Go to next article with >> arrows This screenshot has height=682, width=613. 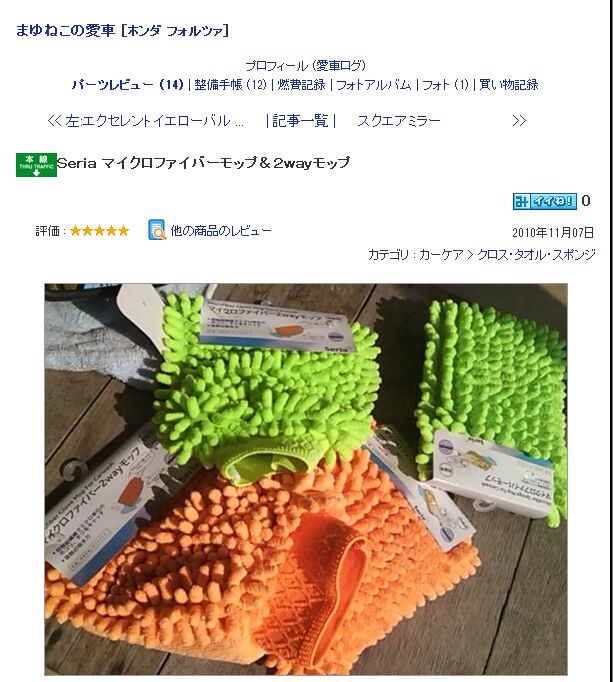coord(519,120)
